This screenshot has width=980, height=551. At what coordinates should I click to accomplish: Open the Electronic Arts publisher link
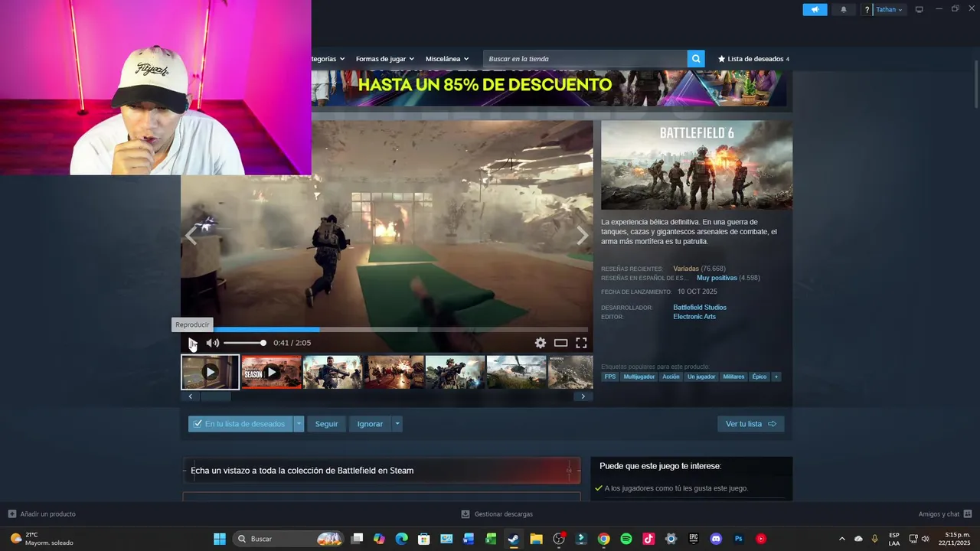pos(694,317)
